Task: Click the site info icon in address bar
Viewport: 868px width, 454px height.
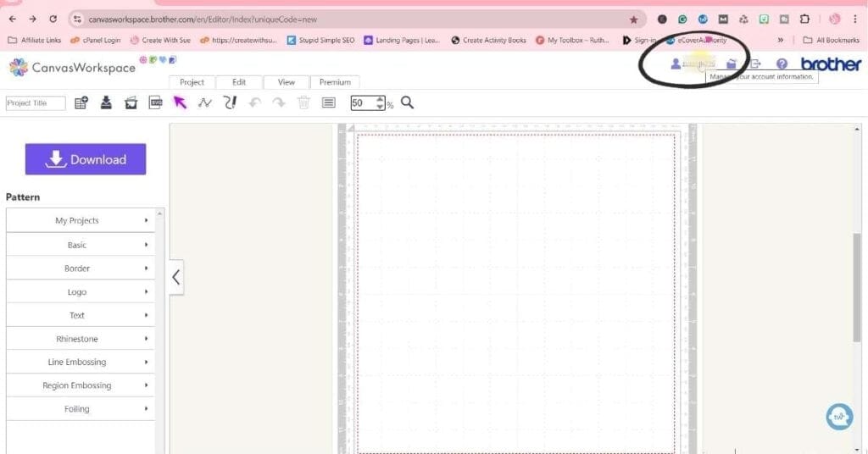Action: tap(78, 19)
